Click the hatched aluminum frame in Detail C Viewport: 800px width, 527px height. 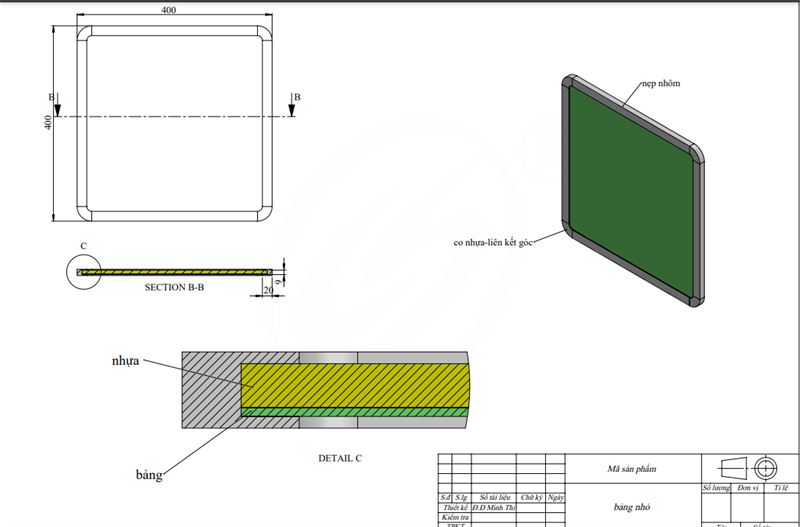(x=211, y=389)
